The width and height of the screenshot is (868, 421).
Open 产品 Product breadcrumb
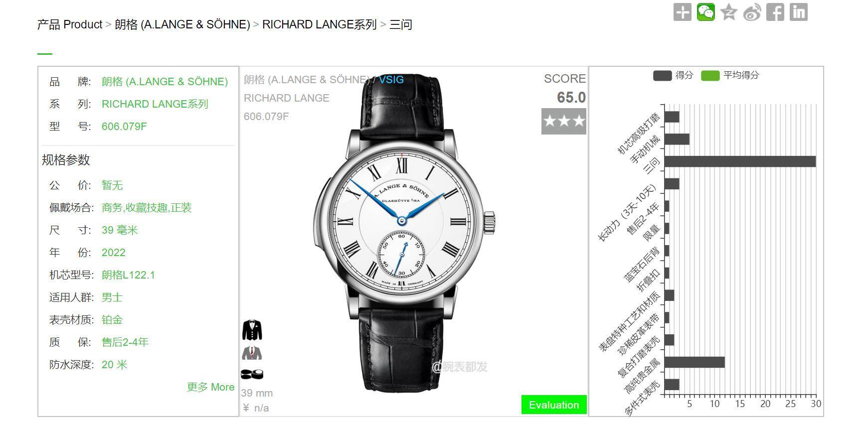click(70, 24)
